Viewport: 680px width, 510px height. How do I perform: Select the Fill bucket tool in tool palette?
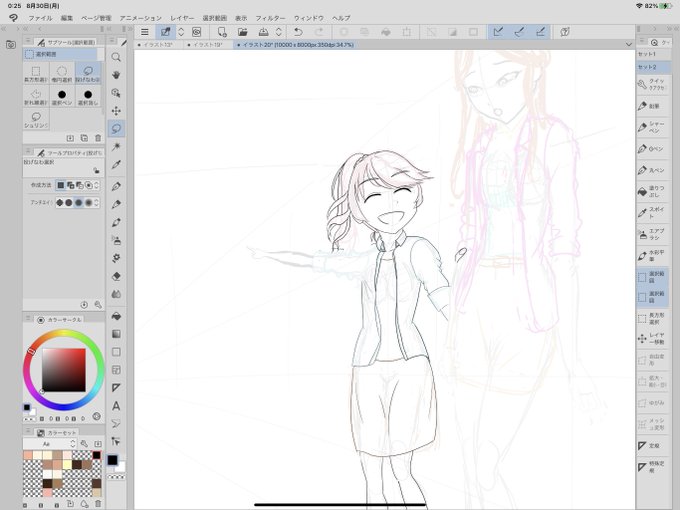(x=116, y=316)
